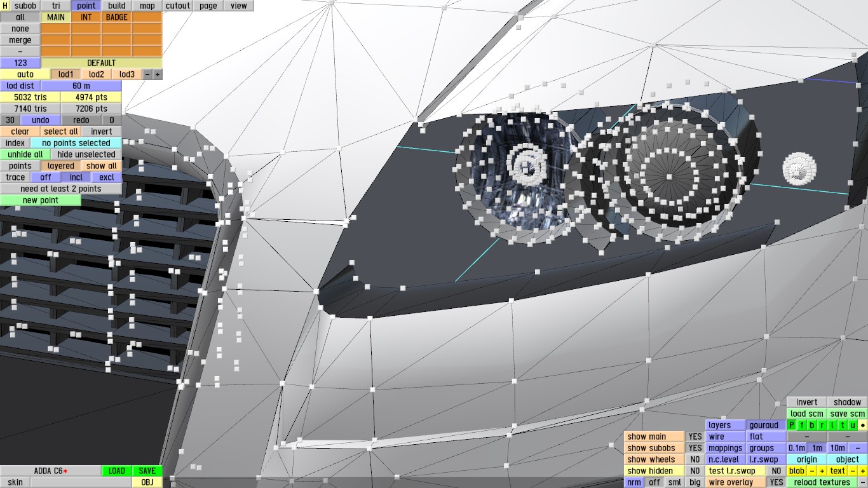Click the black dot button beside the u flag
868x488 pixels.
(x=862, y=425)
